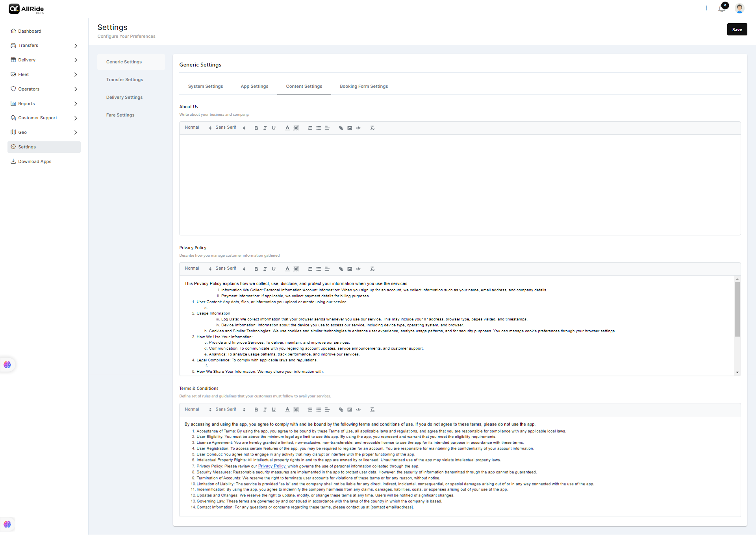Switch to the App Settings tab

pos(254,86)
